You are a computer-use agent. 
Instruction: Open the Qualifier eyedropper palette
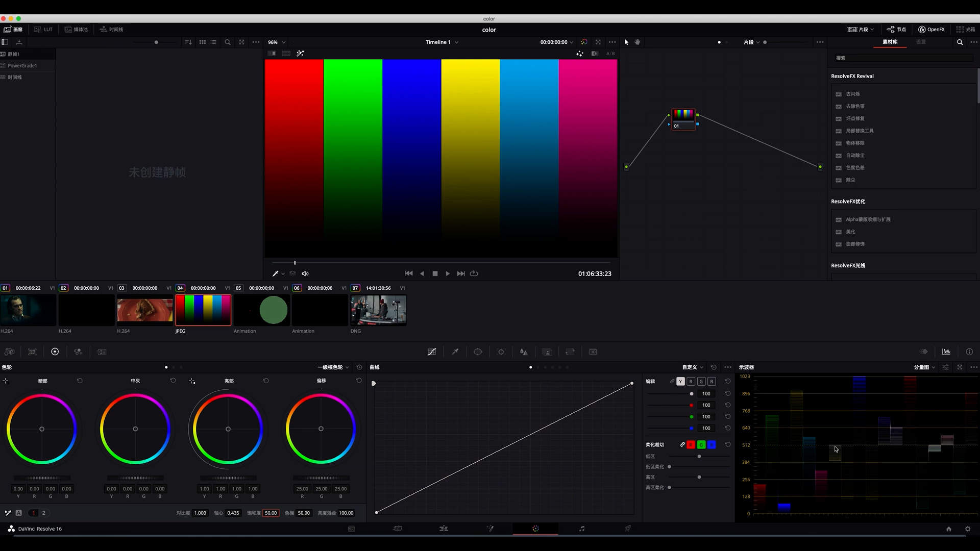(x=455, y=352)
